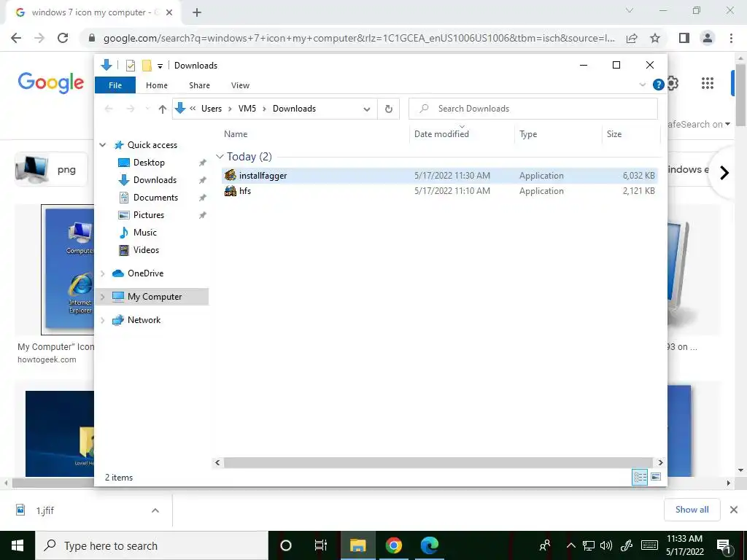This screenshot has width=747, height=560.
Task: Select the Network item in the navigation pane
Action: point(144,320)
